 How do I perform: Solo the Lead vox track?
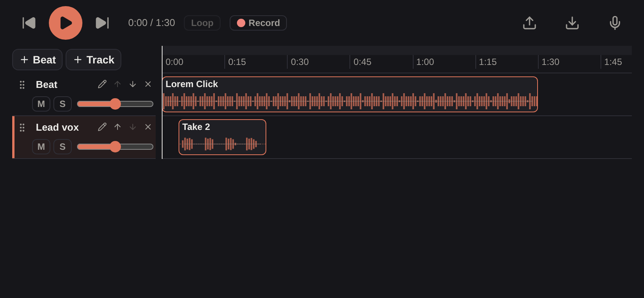tap(63, 147)
